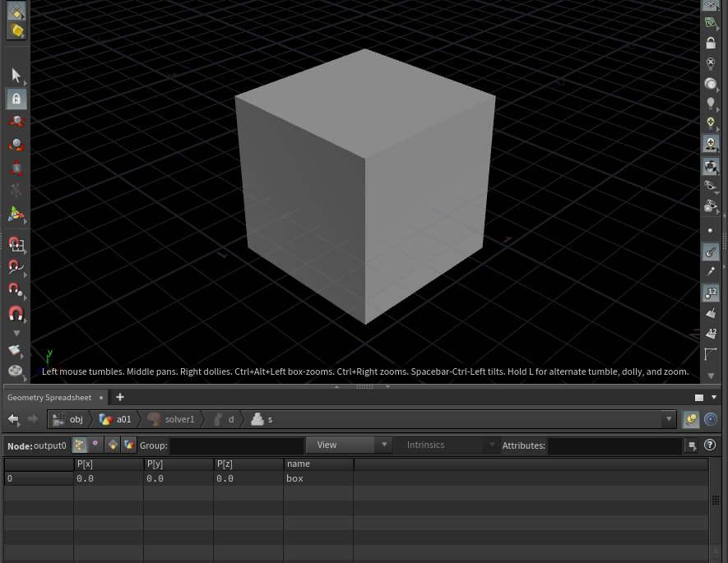Focus the Group input field
Image resolution: width=728 pixels, height=563 pixels.
tap(236, 445)
